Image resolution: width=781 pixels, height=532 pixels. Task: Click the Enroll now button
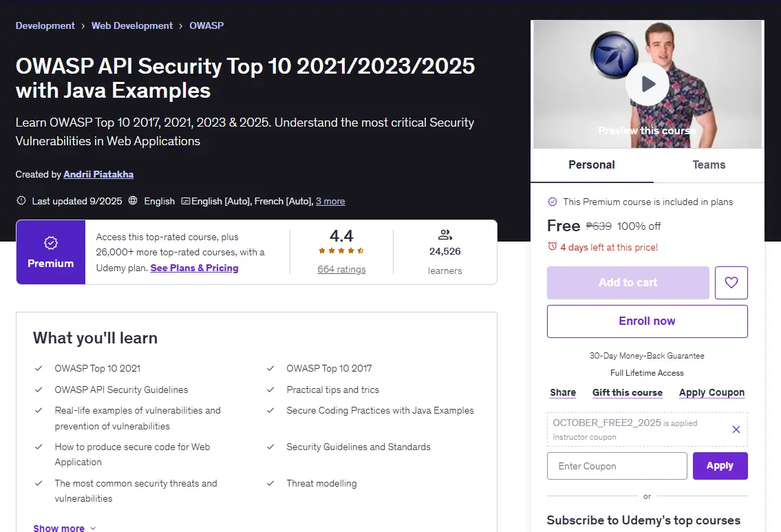pyautogui.click(x=647, y=321)
